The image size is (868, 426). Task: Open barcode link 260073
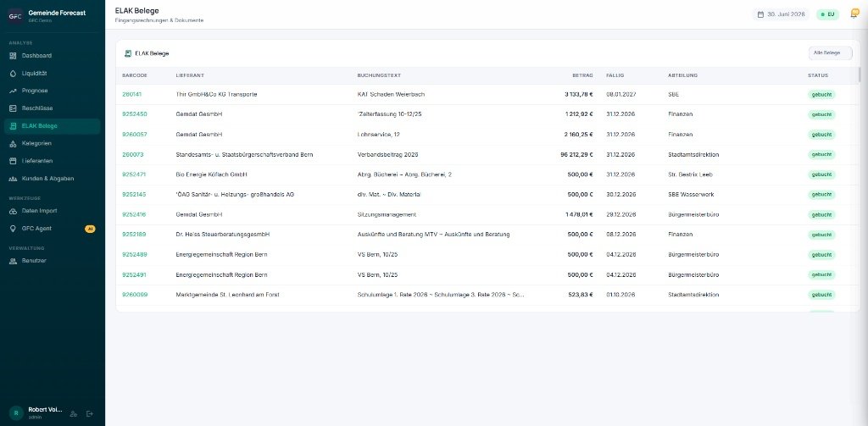point(133,154)
